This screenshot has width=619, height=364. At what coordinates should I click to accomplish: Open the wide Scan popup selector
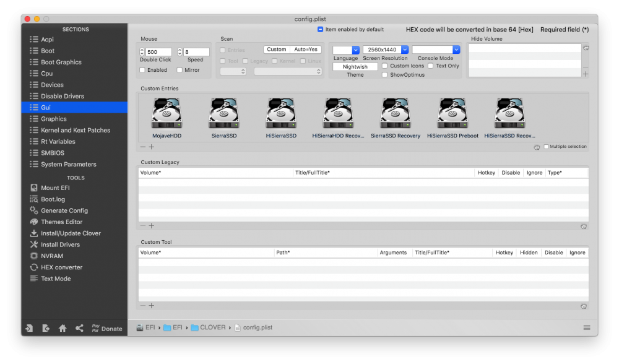pos(288,71)
